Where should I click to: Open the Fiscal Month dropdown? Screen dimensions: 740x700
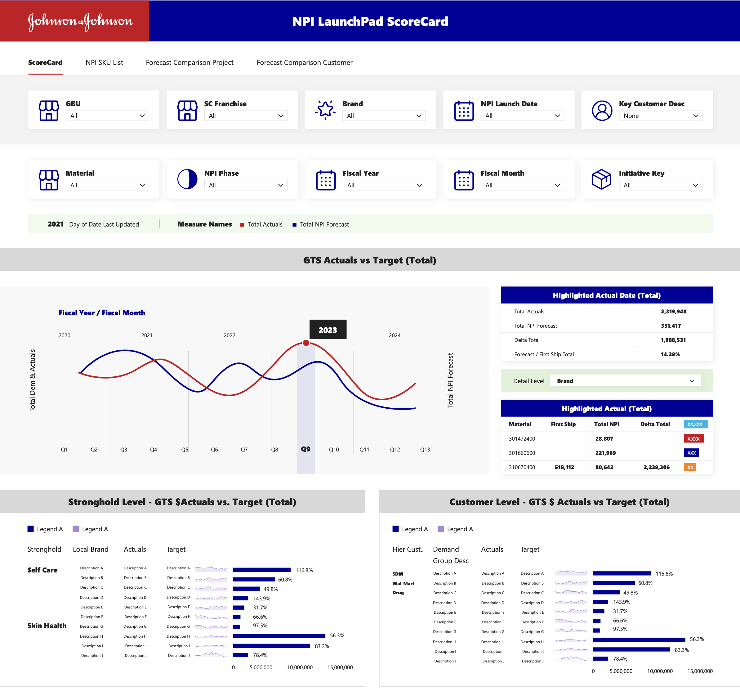coord(522,186)
